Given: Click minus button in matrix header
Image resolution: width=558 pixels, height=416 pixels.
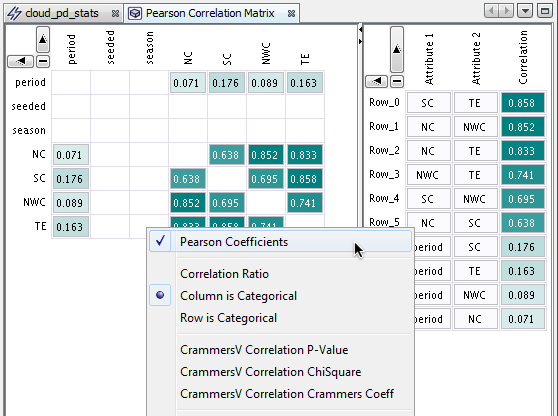Looking at the screenshot, I should click(x=43, y=61).
